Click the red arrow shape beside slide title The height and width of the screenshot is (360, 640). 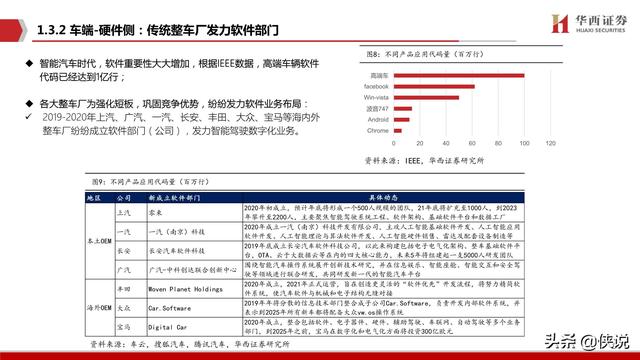tap(13, 30)
